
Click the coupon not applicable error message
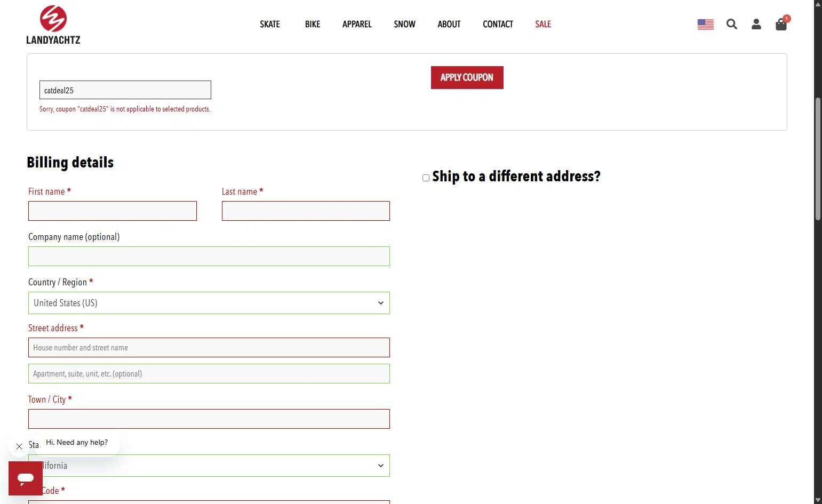click(x=125, y=109)
